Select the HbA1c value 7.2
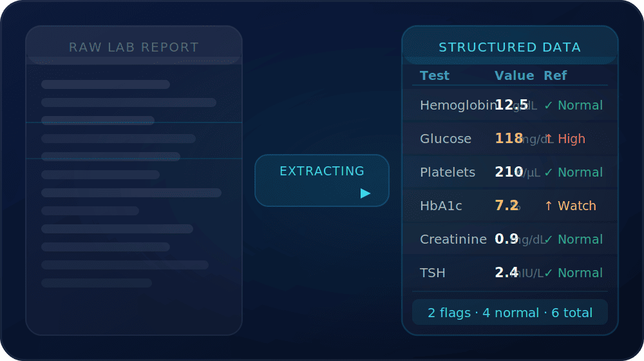The width and height of the screenshot is (644, 361). [x=506, y=206]
